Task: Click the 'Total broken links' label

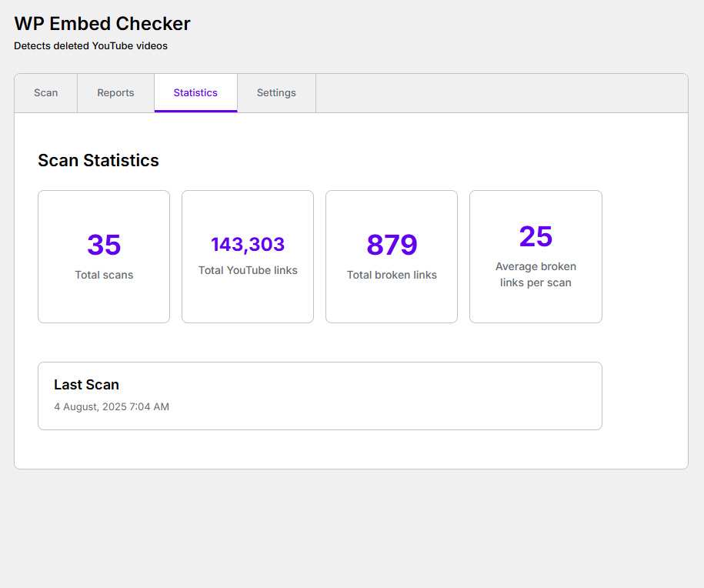Action: [392, 275]
